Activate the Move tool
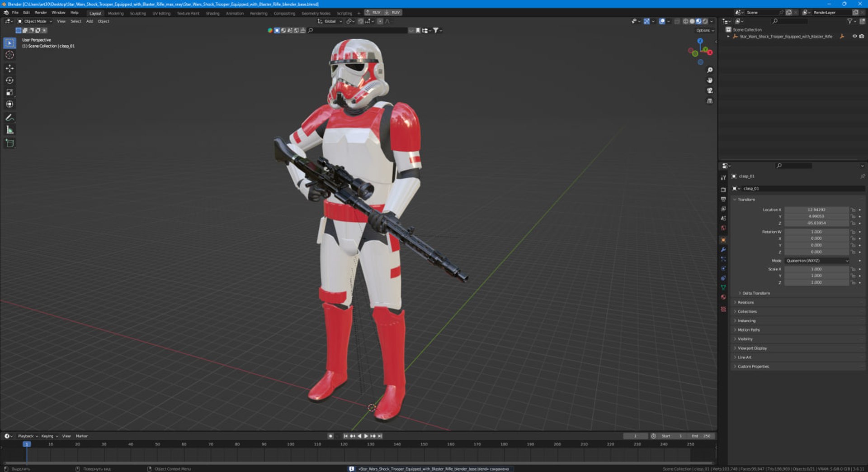868x472 pixels. click(9, 68)
